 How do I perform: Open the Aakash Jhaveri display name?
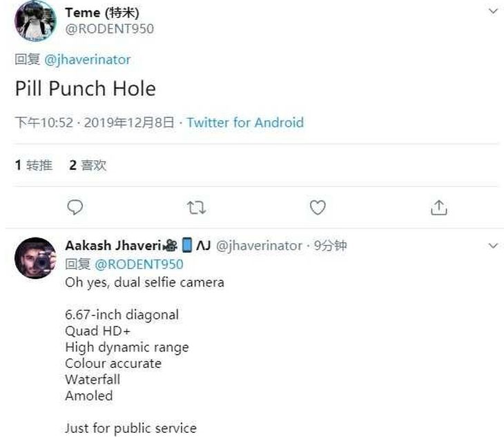pos(113,246)
